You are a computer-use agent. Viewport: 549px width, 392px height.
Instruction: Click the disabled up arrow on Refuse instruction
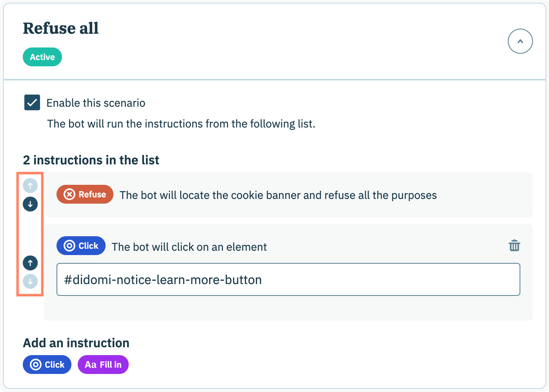[x=30, y=186]
